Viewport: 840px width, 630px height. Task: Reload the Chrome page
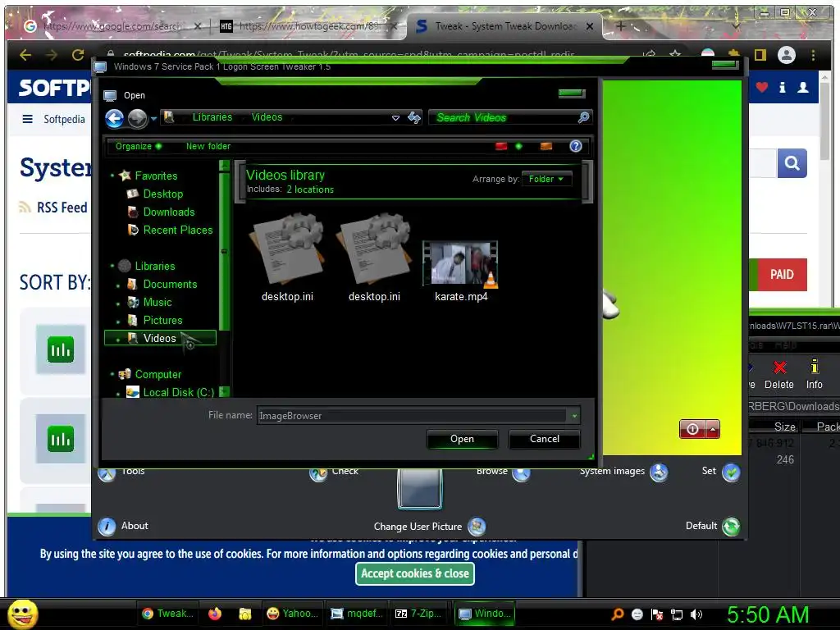(78, 55)
